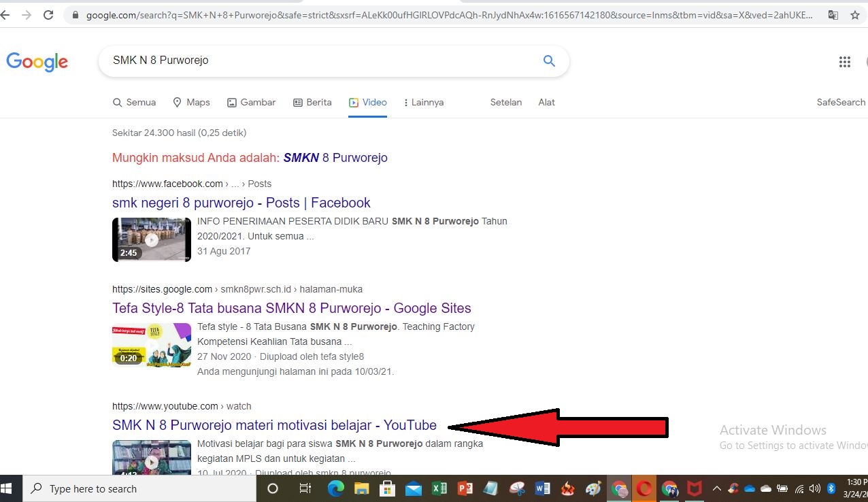Screen dimensions: 868x502
Task: Select the Maps search category icon
Action: pyautogui.click(x=177, y=102)
